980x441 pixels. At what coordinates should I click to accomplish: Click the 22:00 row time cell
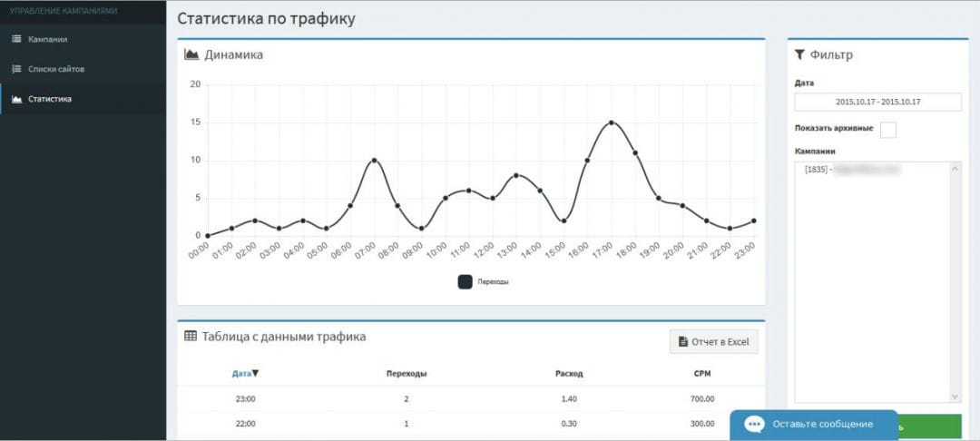pos(245,424)
